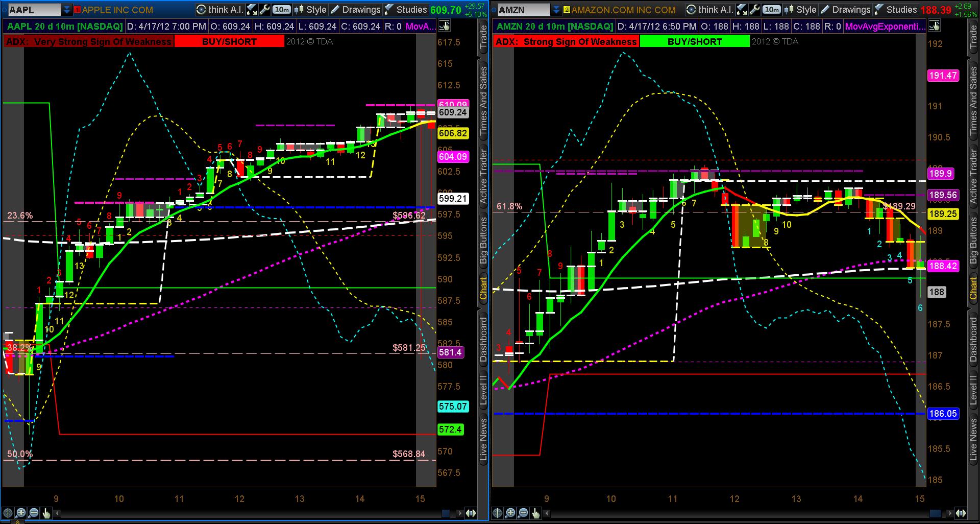Select the Chart tab beside AMZN chart
Viewport: 980px width, 524px height.
[973, 289]
